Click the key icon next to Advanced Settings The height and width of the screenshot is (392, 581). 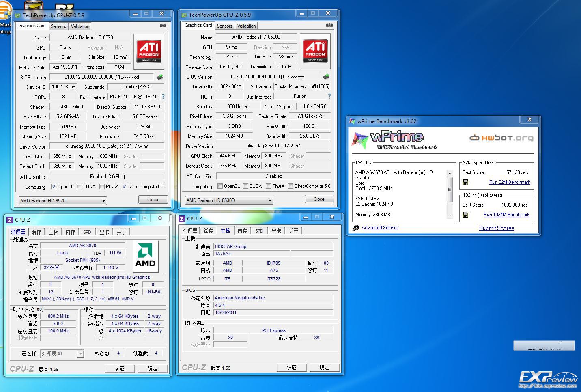pos(356,228)
